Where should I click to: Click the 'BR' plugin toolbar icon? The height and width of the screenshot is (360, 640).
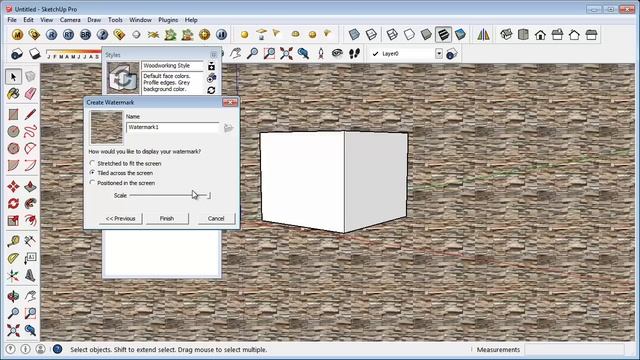[x=85, y=35]
